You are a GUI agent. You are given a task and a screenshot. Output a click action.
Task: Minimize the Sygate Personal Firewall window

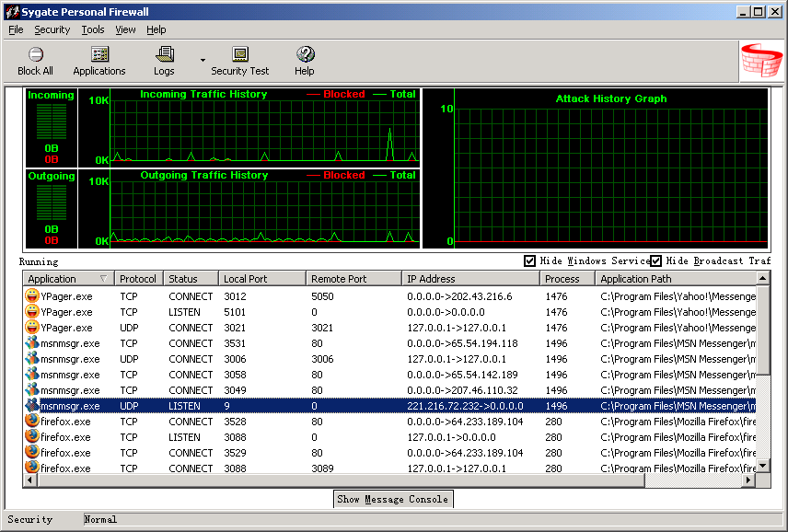743,12
